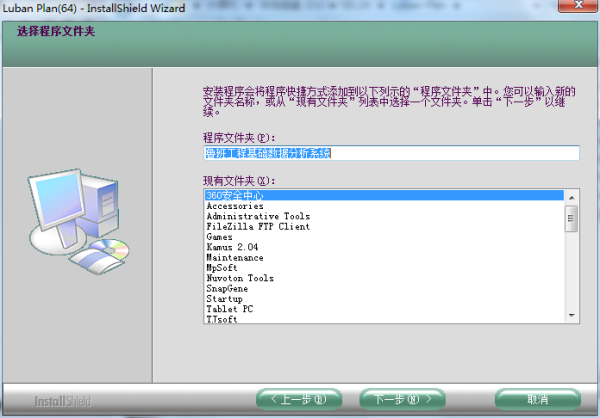Image resolution: width=600 pixels, height=418 pixels.
Task: Click the 下一步 (Next) button
Action: 401,399
